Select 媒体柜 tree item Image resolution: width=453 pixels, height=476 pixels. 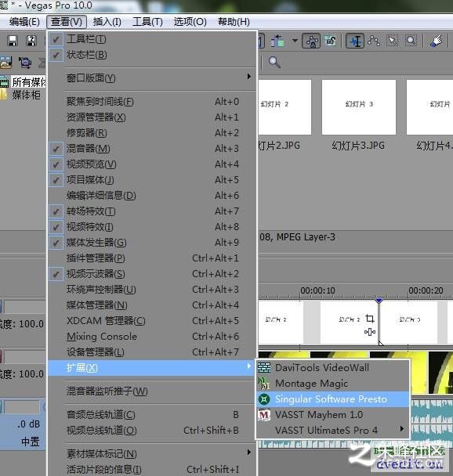click(26, 95)
